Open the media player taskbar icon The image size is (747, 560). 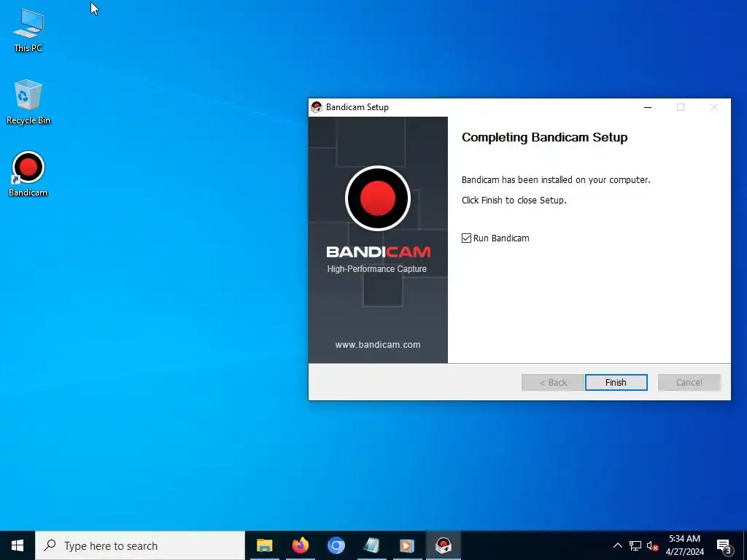click(x=407, y=545)
